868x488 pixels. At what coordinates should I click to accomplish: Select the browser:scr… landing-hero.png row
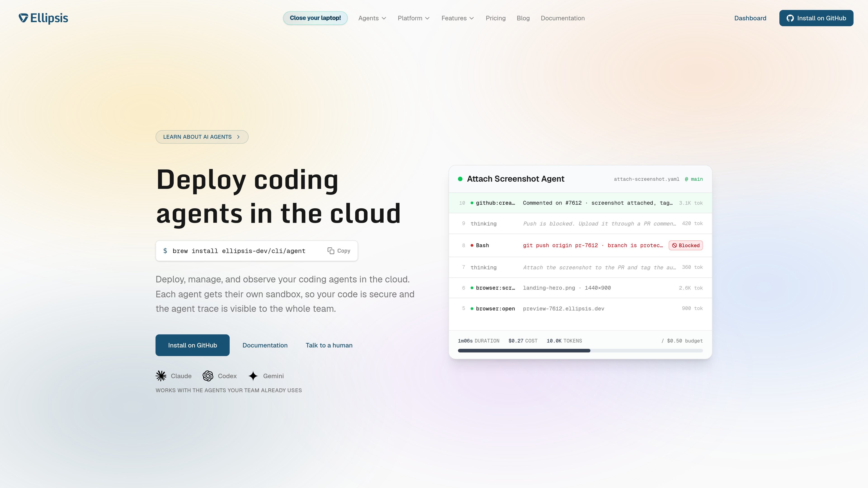point(580,288)
